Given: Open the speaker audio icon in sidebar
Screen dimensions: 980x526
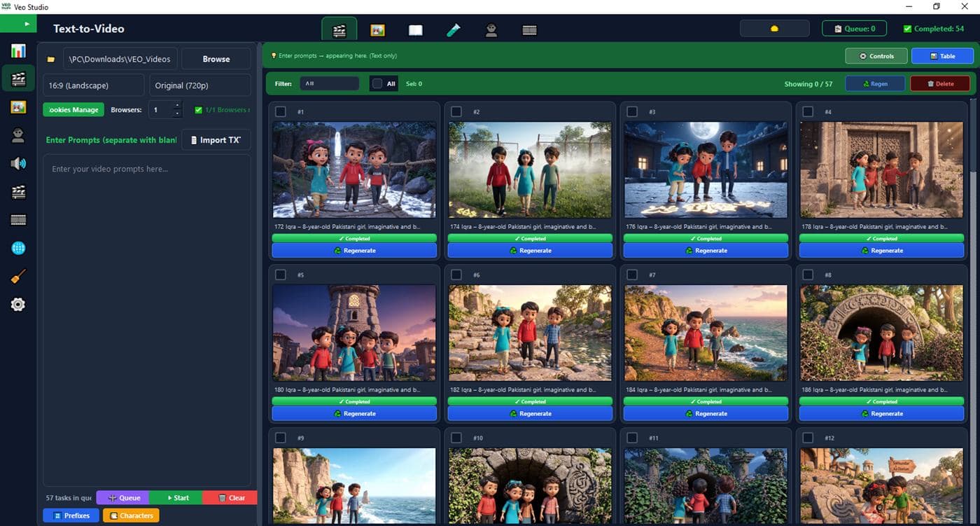Looking at the screenshot, I should pyautogui.click(x=18, y=163).
